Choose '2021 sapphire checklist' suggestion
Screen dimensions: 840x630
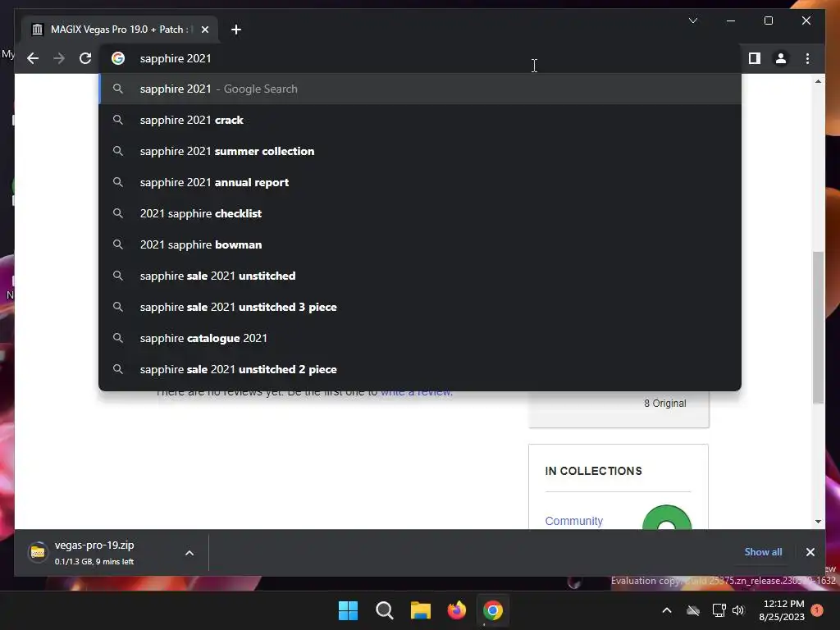[420, 213]
